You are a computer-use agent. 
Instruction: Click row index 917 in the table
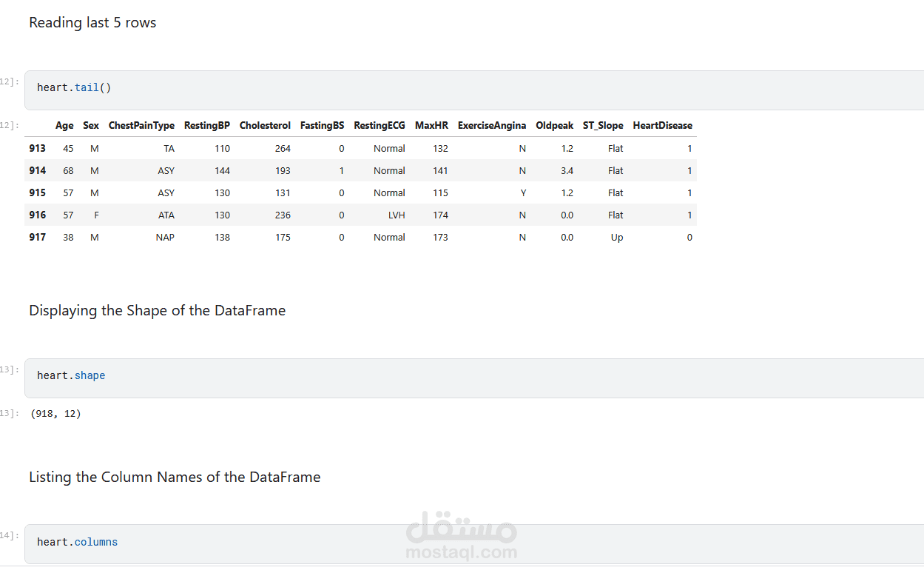pyautogui.click(x=38, y=238)
